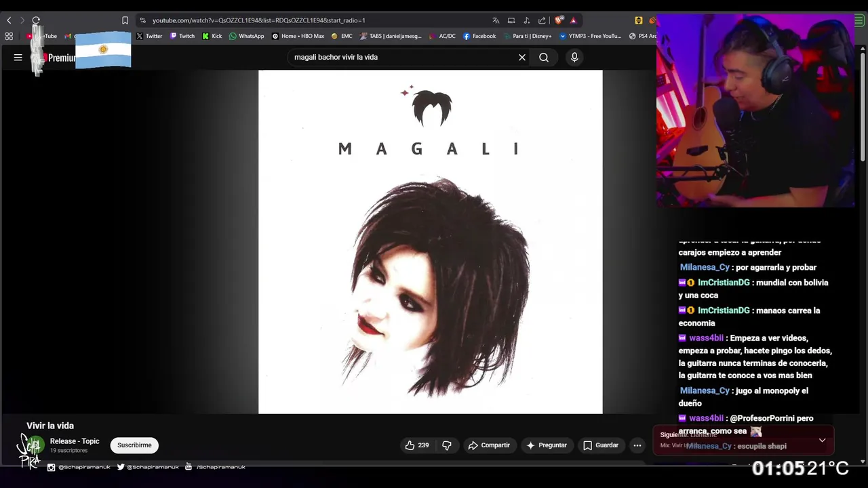Save the video with Guardar button
The image size is (868, 488).
point(601,445)
